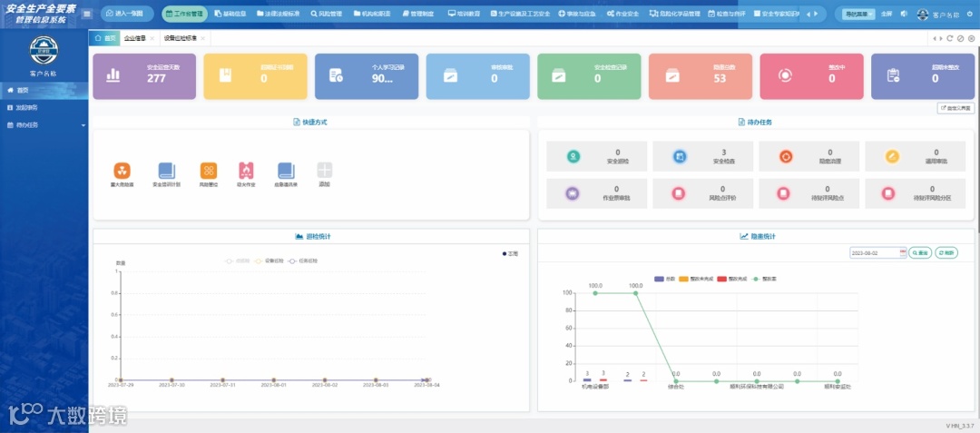Open the 个人学习记录 card
This screenshot has height=433, width=980.
coord(367,76)
